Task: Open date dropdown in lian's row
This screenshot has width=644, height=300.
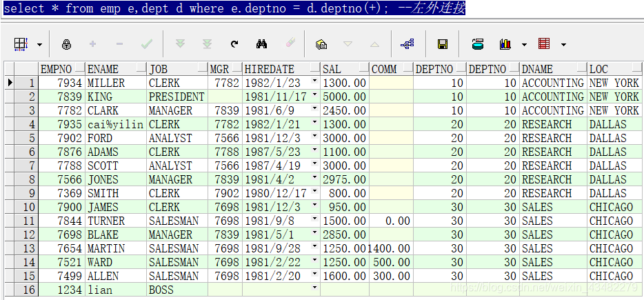Action: pyautogui.click(x=315, y=288)
